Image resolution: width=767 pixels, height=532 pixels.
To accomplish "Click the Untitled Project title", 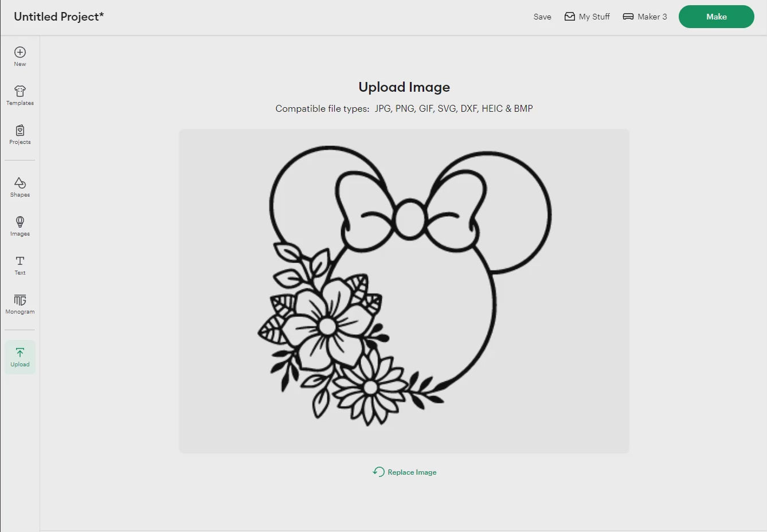I will [x=59, y=17].
